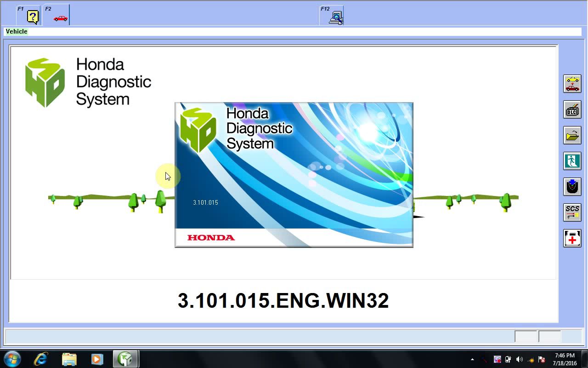The image size is (588, 368).
Task: Activate the SCS short circuit icon
Action: (x=572, y=213)
